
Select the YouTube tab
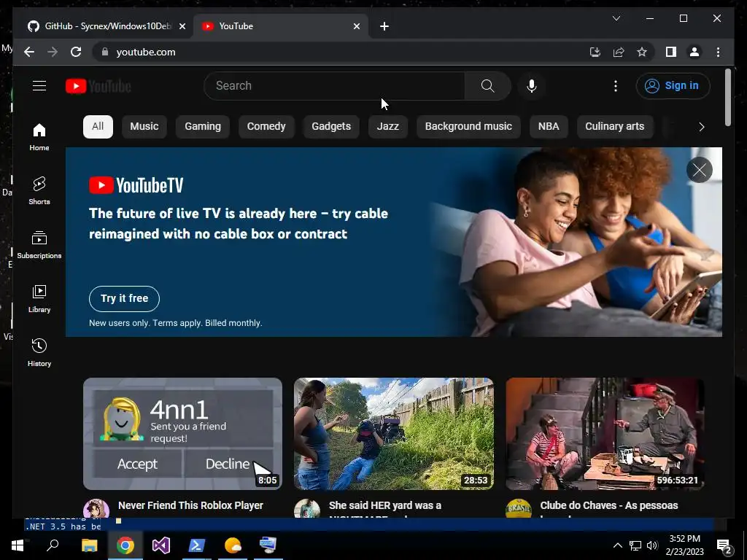[279, 26]
